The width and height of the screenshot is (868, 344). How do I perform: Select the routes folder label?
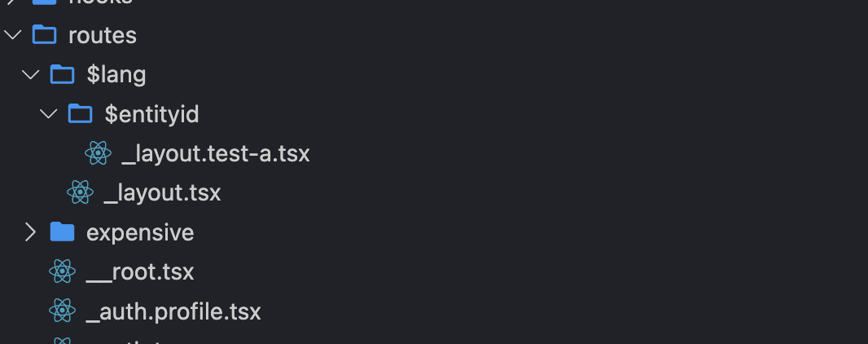pos(103,36)
